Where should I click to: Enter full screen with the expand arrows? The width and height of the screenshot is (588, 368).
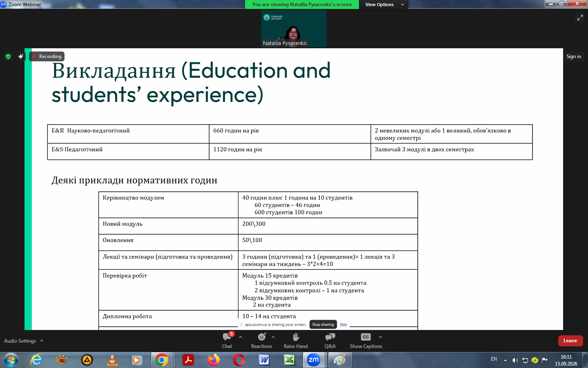[580, 17]
